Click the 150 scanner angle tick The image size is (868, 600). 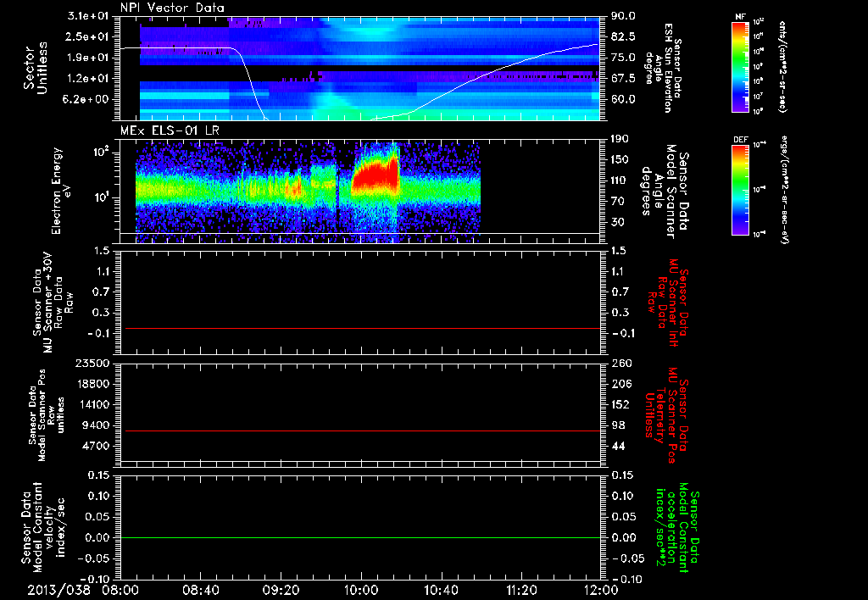(x=620, y=160)
